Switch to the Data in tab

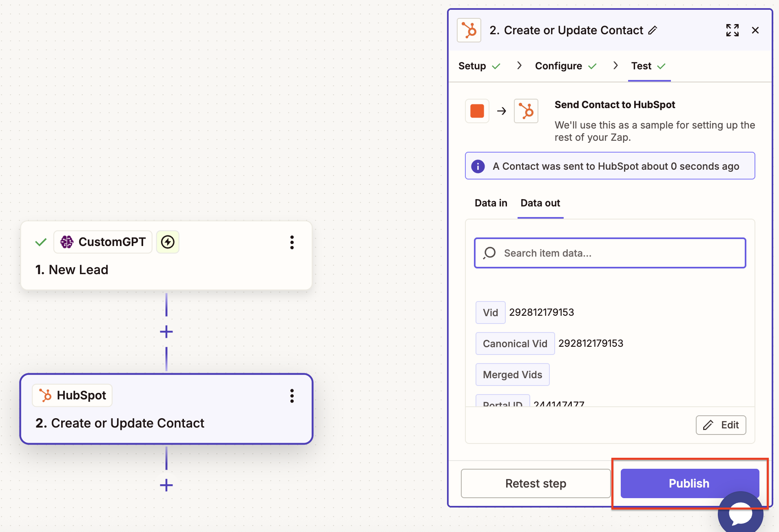[x=491, y=203]
